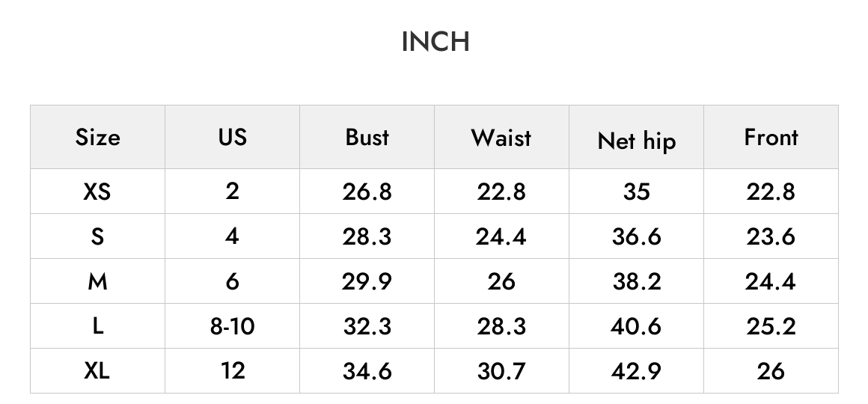Click the 8-10 US size cell
The image size is (868, 404).
233,326
